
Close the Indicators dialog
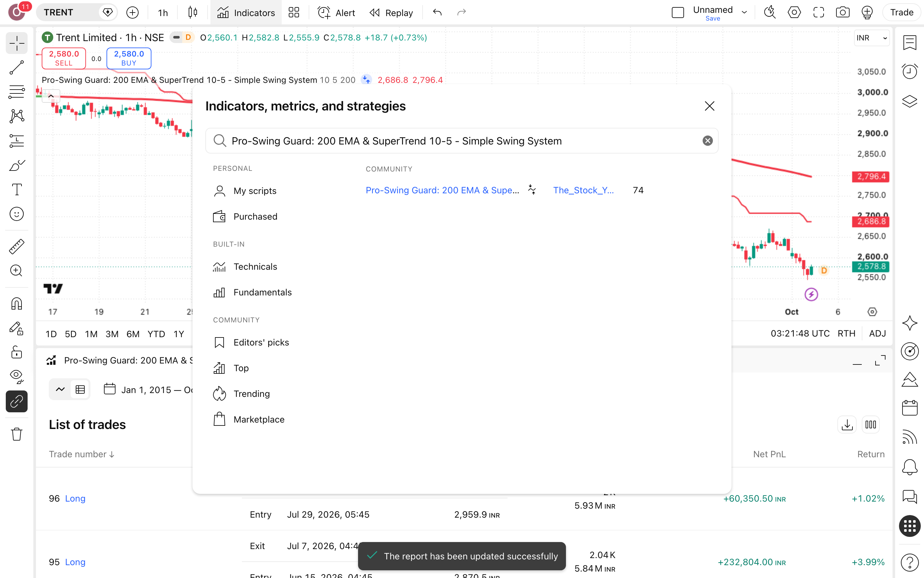709,106
